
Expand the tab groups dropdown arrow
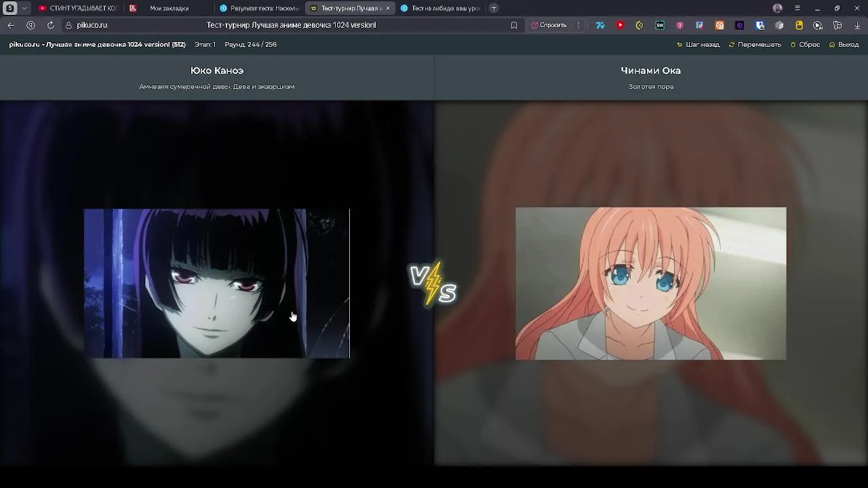pos(24,8)
